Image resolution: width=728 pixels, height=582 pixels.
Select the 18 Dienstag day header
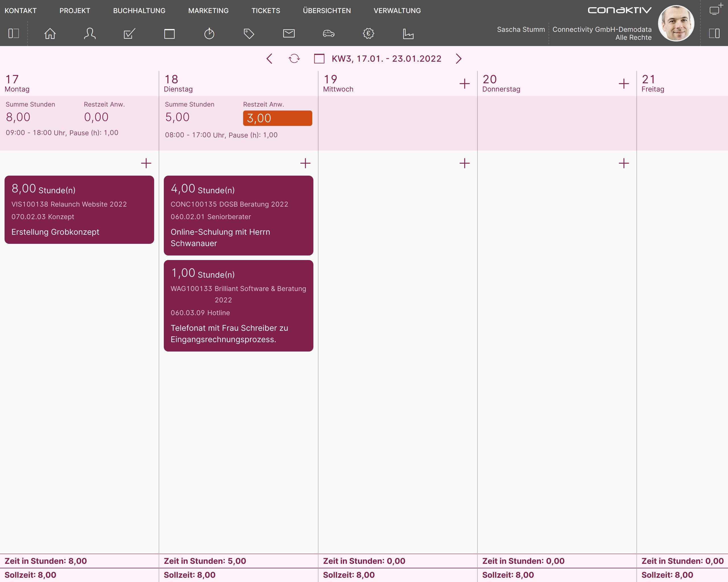(178, 83)
